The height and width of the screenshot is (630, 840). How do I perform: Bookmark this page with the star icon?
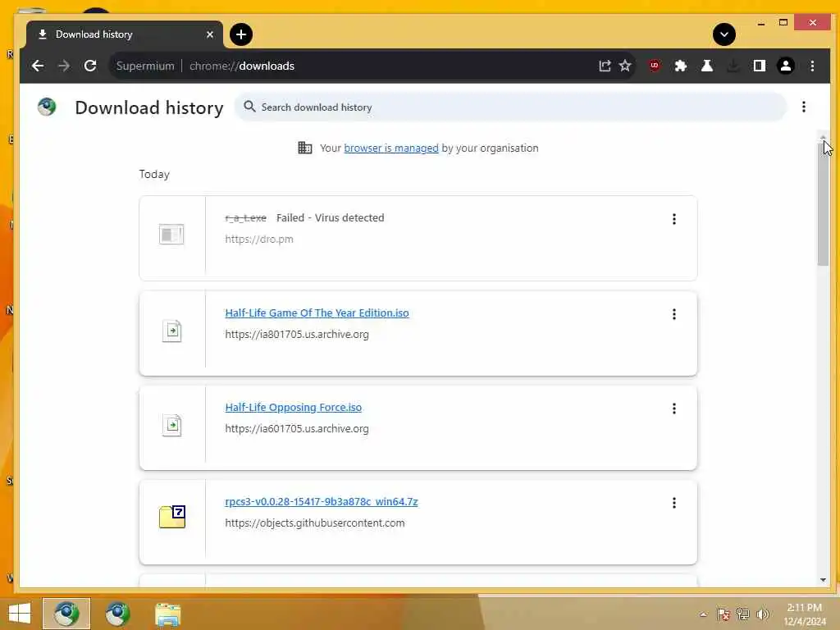[625, 66]
